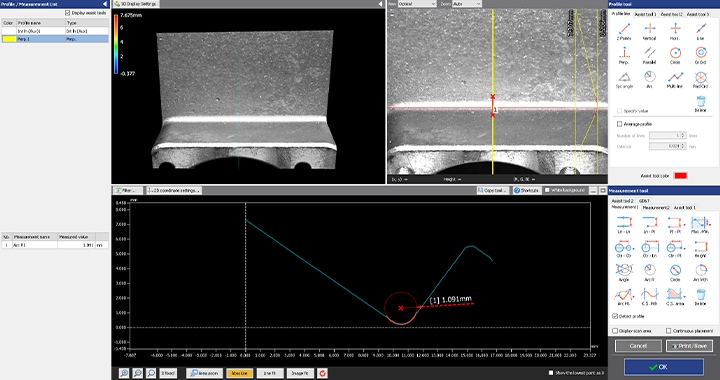Click the OK button
720x380 pixels.
663,367
